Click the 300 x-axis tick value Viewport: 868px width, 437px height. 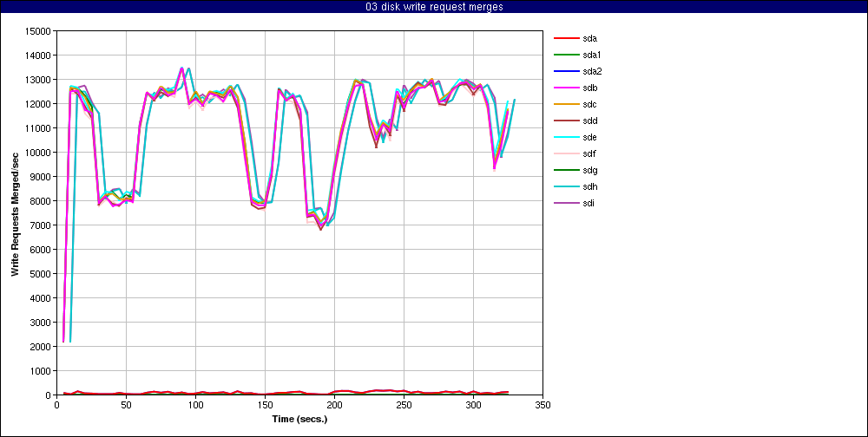coord(473,405)
